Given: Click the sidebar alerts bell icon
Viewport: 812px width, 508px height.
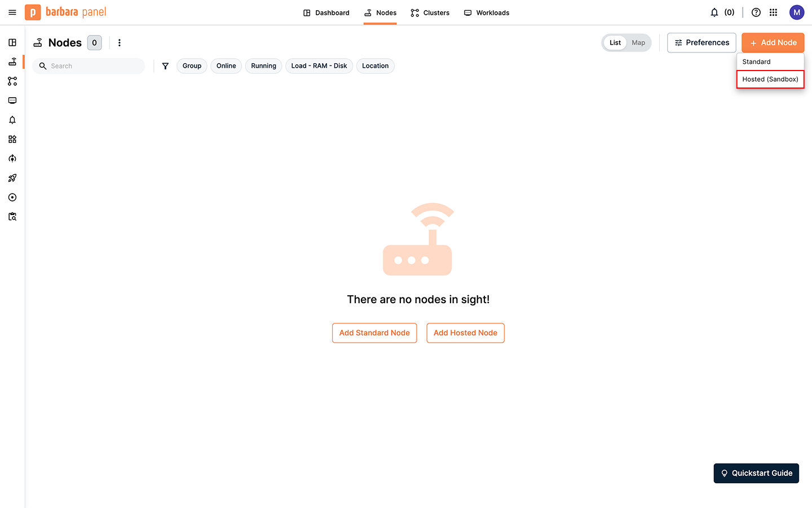Looking at the screenshot, I should (x=12, y=120).
